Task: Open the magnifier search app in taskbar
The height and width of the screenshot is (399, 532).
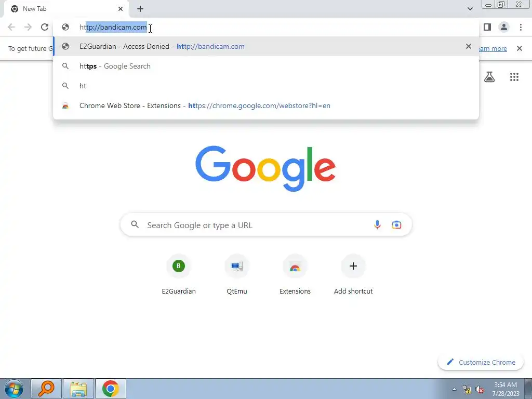Action: [x=46, y=389]
